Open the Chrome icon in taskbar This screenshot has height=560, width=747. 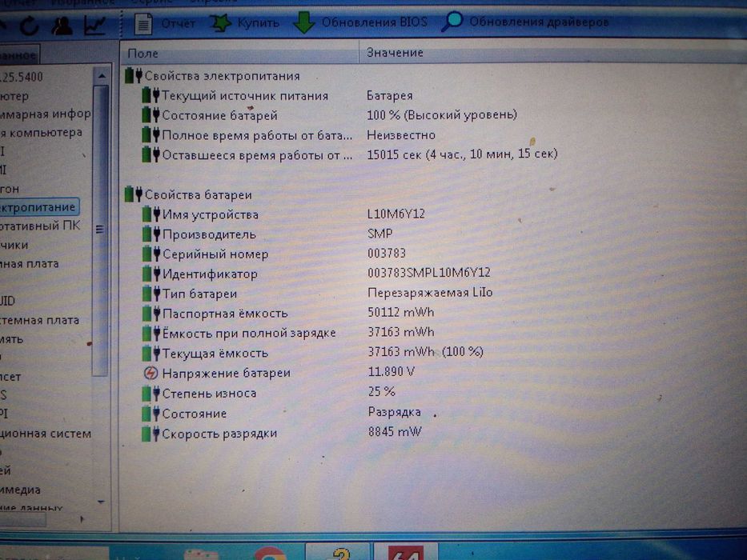coord(270,552)
